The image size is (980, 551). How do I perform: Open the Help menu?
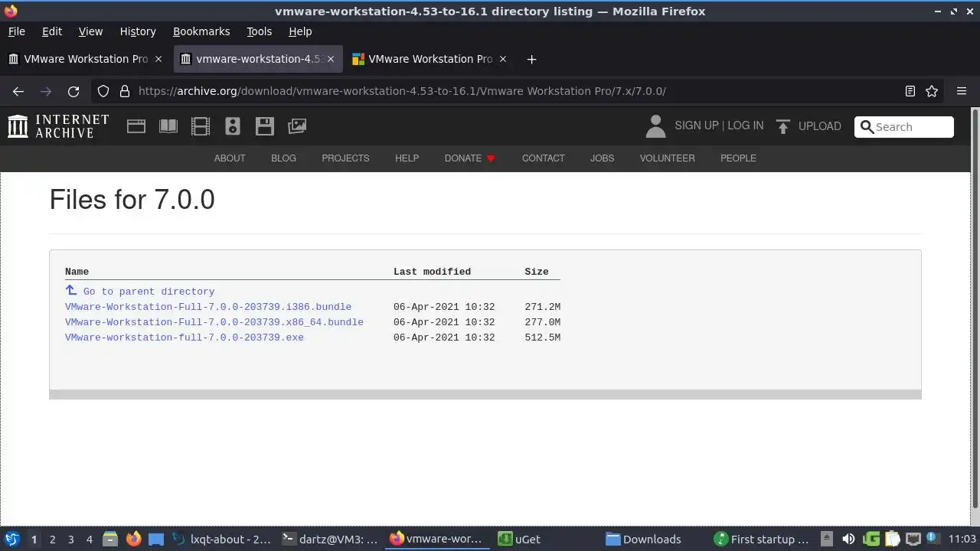tap(300, 31)
